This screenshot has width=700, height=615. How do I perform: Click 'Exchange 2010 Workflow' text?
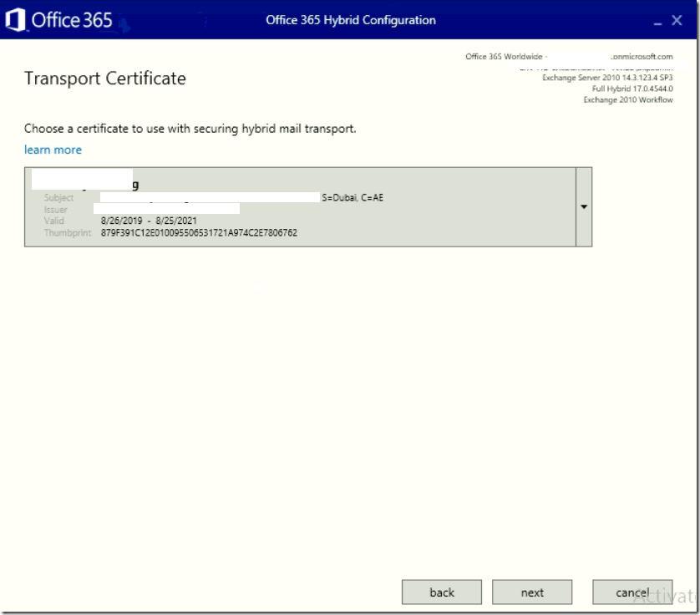click(x=628, y=100)
